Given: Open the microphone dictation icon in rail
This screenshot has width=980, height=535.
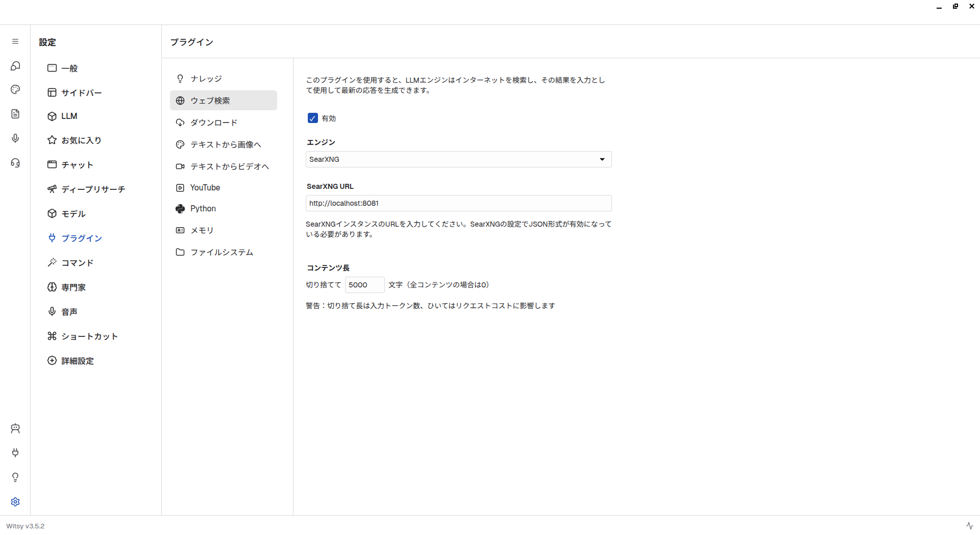Looking at the screenshot, I should point(15,138).
